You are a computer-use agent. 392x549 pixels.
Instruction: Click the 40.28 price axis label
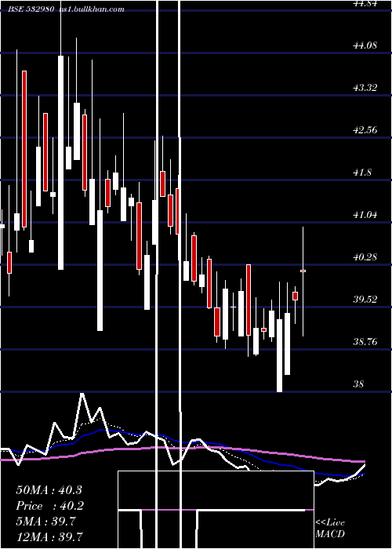tap(365, 257)
